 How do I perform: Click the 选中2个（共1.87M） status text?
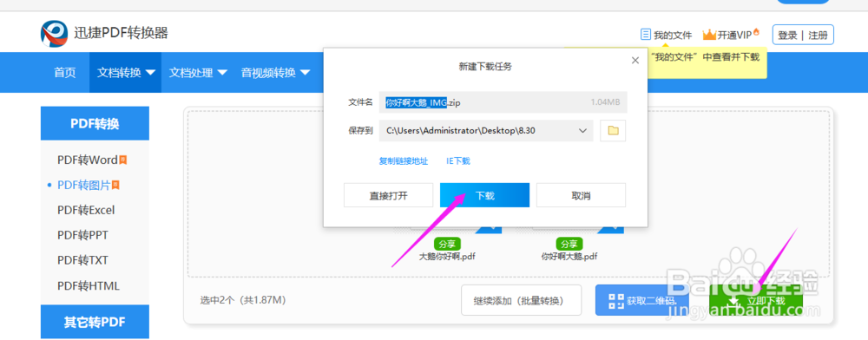pos(242,301)
